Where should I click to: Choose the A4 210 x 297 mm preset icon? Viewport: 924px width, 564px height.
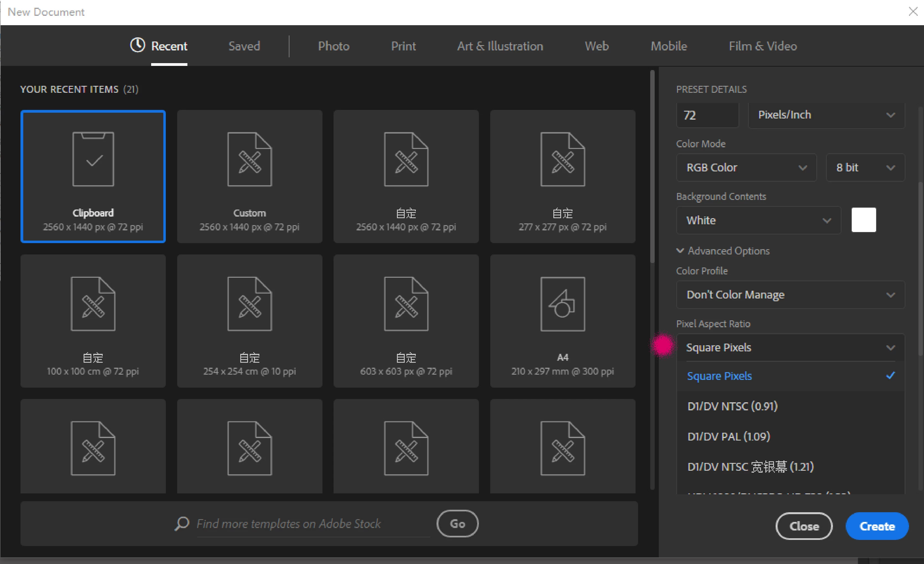pos(562,304)
